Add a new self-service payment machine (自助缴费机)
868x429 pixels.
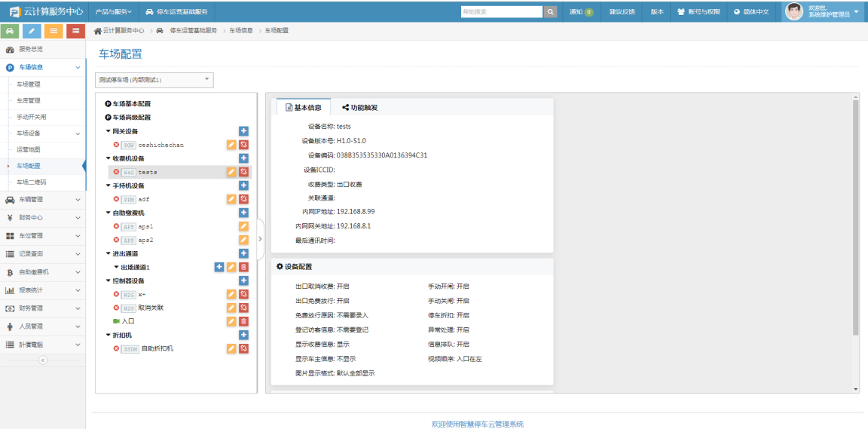coord(243,213)
